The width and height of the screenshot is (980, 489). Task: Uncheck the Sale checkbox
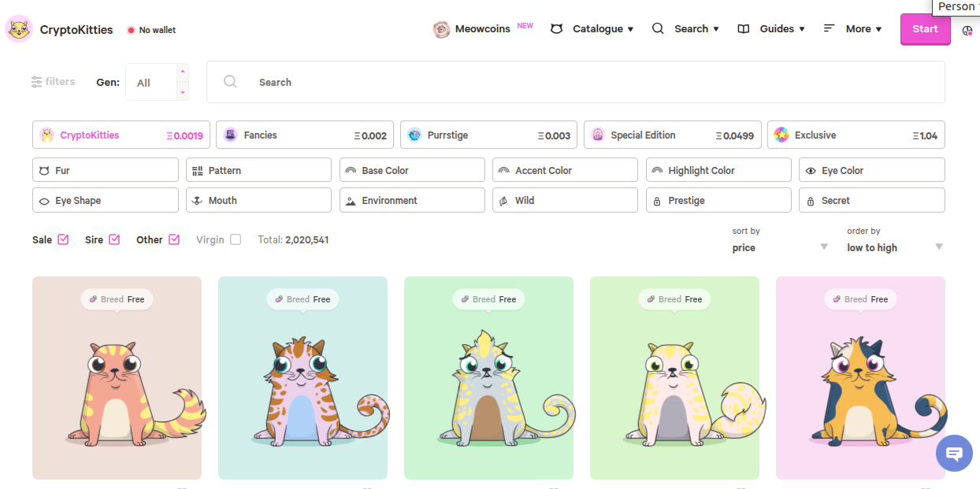(x=64, y=239)
